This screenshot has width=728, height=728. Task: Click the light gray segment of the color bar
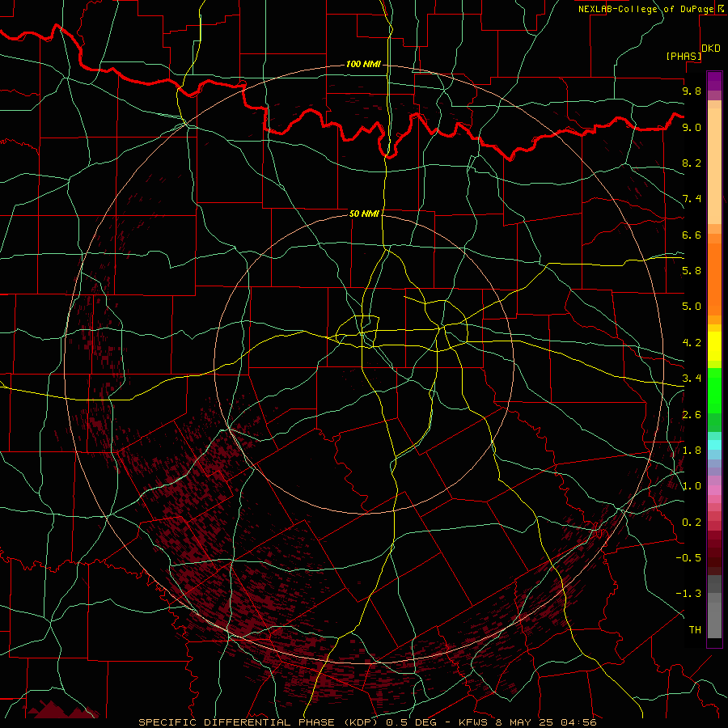click(714, 620)
